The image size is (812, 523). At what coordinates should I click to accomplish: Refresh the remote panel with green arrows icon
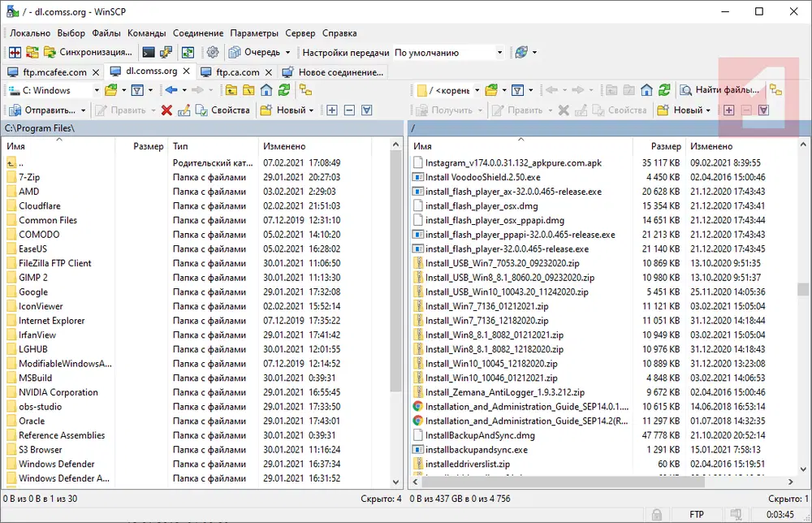664,90
